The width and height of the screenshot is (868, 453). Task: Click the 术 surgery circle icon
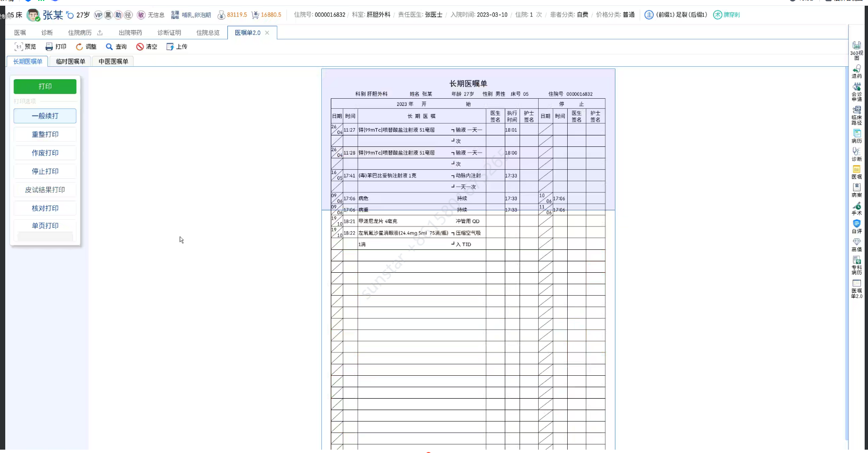pos(717,15)
